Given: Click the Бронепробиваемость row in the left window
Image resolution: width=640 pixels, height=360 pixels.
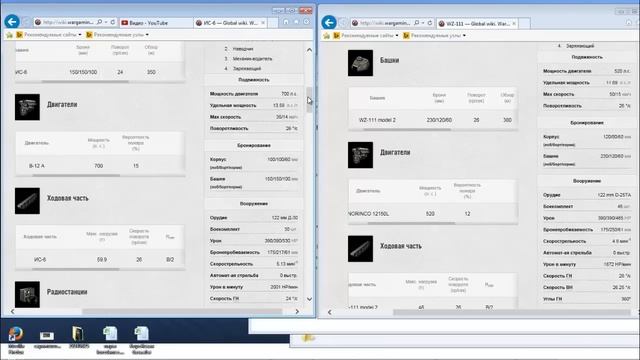Looking at the screenshot, I should pyautogui.click(x=253, y=252).
